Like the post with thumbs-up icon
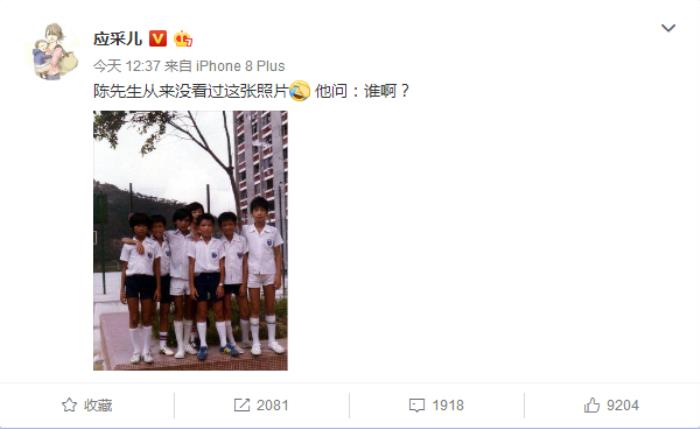This screenshot has width=700, height=429. pyautogui.click(x=592, y=405)
